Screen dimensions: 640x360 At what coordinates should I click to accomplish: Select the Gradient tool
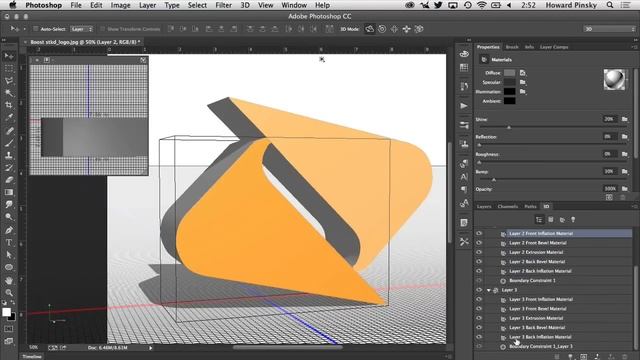click(x=9, y=192)
